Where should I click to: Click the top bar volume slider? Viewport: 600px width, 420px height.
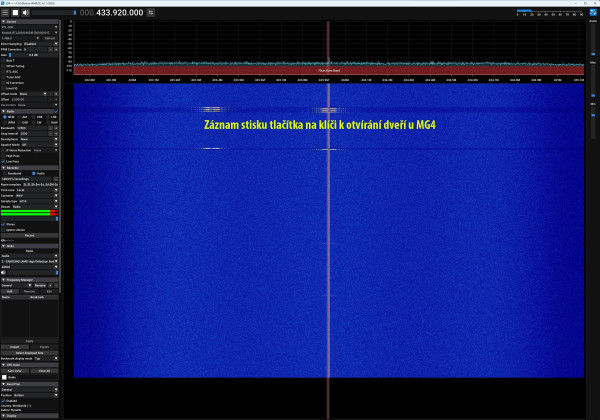coord(54,13)
